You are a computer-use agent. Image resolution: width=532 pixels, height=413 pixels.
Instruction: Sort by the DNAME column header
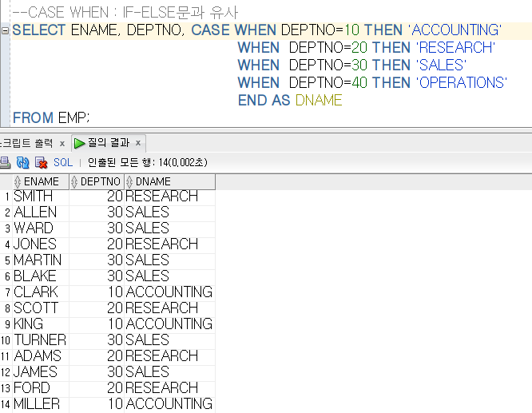tap(169, 182)
